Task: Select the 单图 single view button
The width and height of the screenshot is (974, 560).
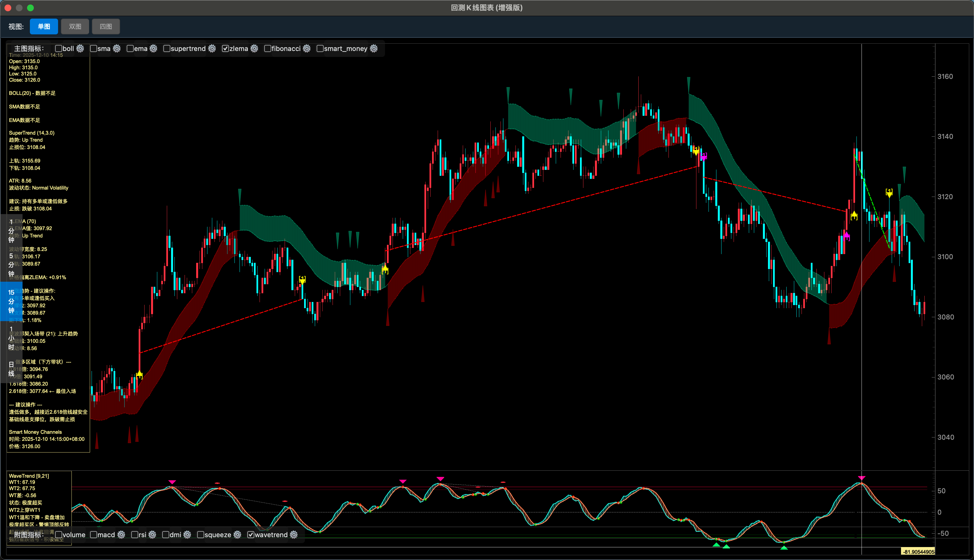Action: [x=44, y=26]
